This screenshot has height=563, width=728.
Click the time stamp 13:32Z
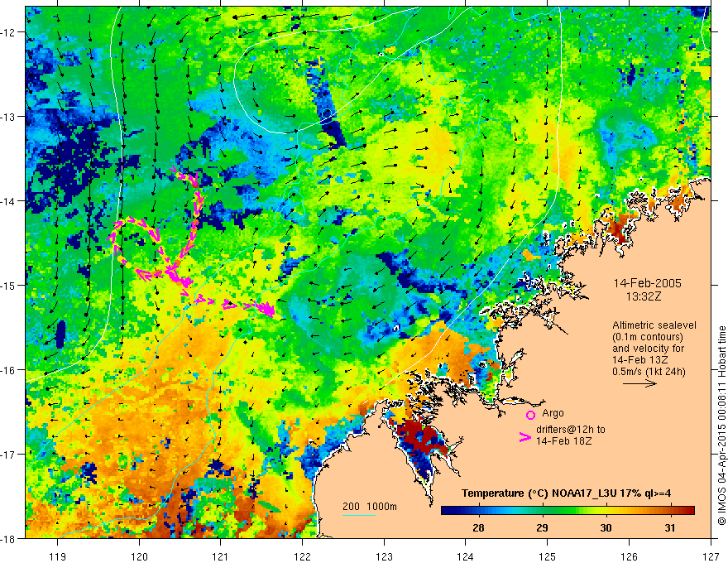click(x=643, y=296)
